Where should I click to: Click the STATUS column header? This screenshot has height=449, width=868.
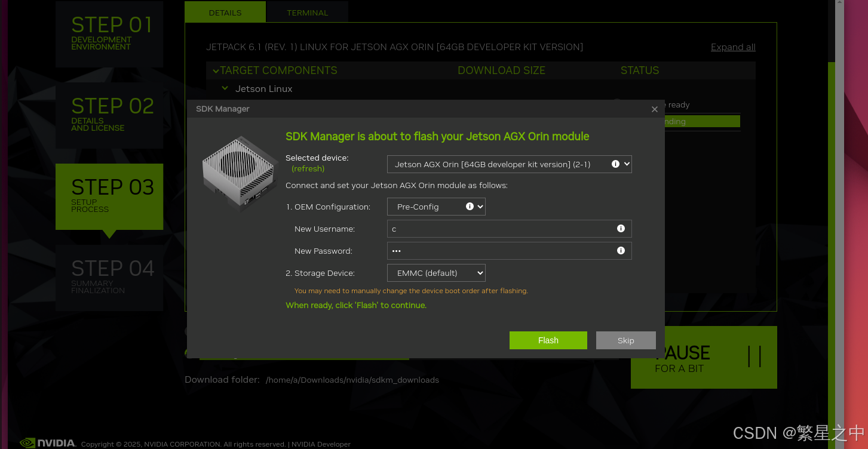640,70
